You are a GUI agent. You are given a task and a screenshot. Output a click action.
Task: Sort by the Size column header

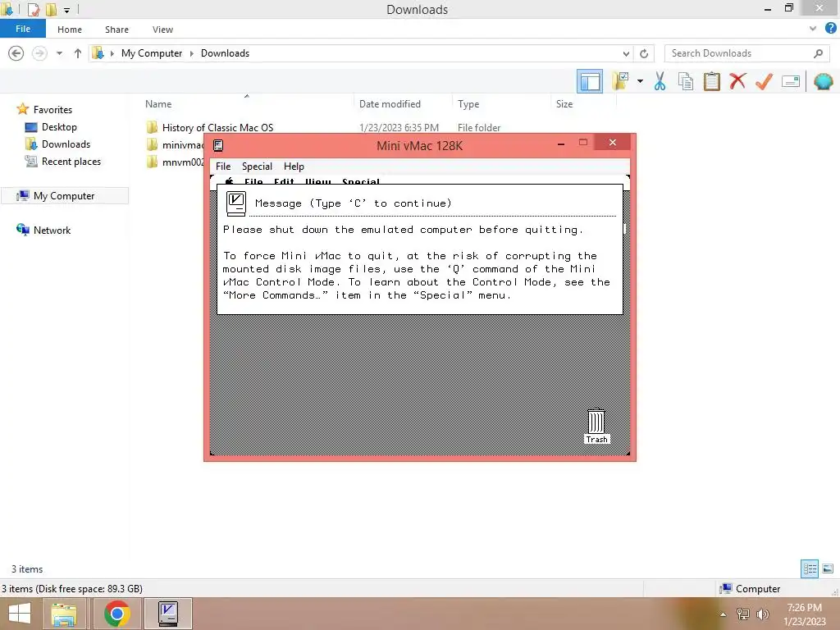(x=564, y=104)
